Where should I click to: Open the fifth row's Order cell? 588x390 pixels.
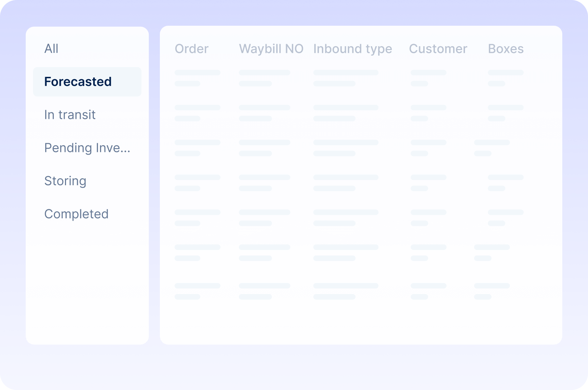pos(197,218)
